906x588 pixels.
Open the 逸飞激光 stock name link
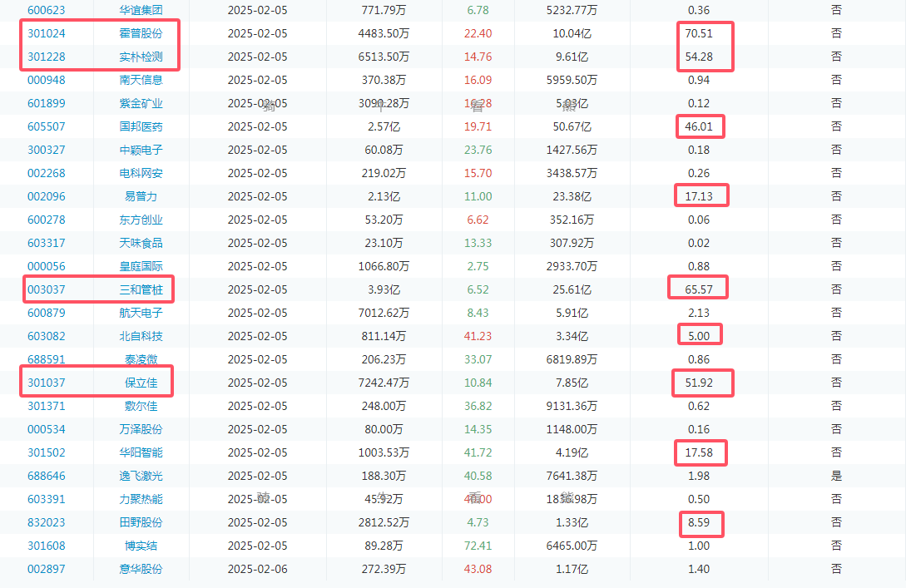pyautogui.click(x=141, y=476)
